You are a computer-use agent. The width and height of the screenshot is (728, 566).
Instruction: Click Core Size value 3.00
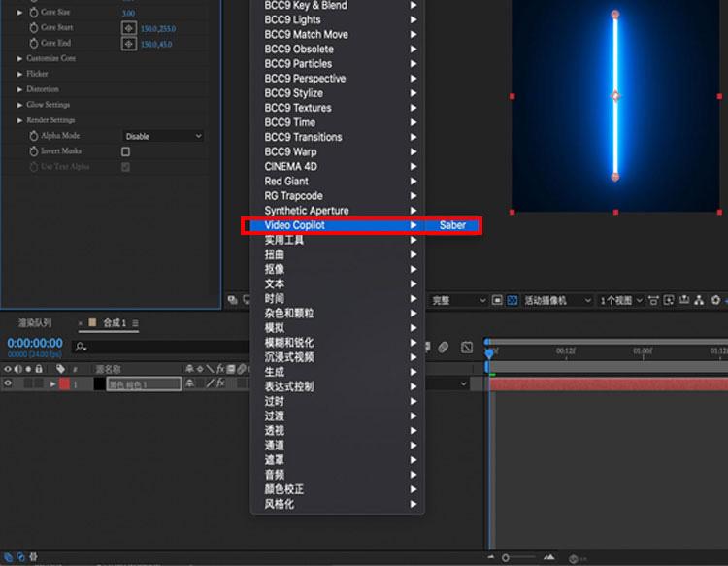(x=128, y=13)
